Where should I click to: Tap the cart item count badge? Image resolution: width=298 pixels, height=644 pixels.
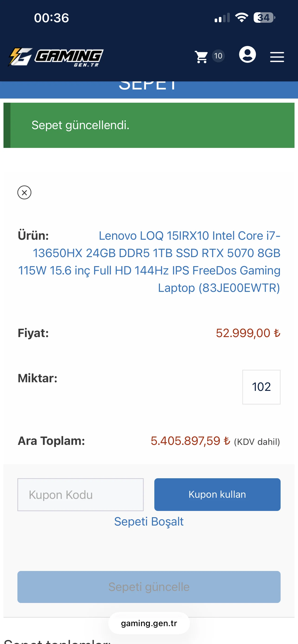coord(218,56)
